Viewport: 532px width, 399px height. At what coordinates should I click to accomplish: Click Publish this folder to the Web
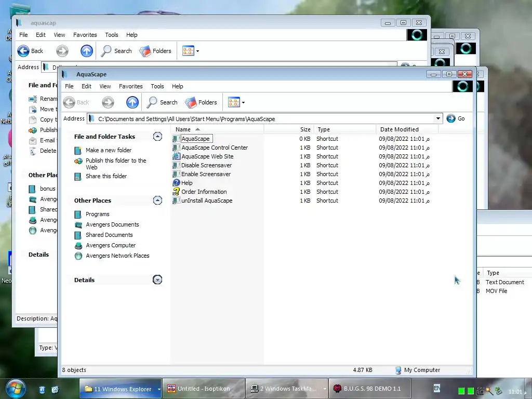pos(116,164)
